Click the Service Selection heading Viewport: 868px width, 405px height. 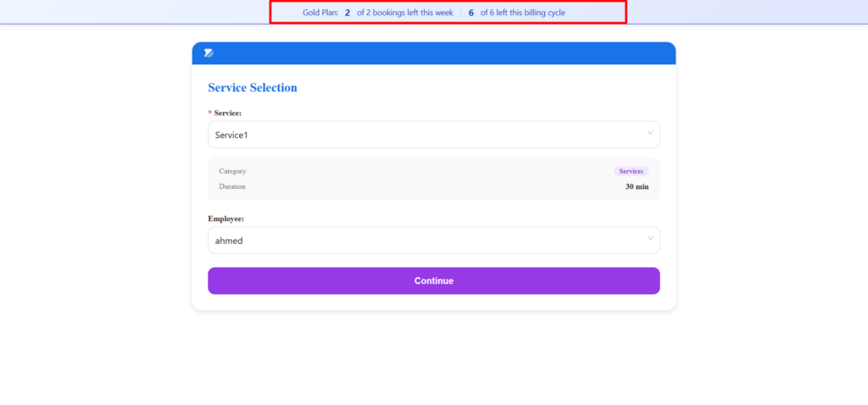(x=253, y=87)
